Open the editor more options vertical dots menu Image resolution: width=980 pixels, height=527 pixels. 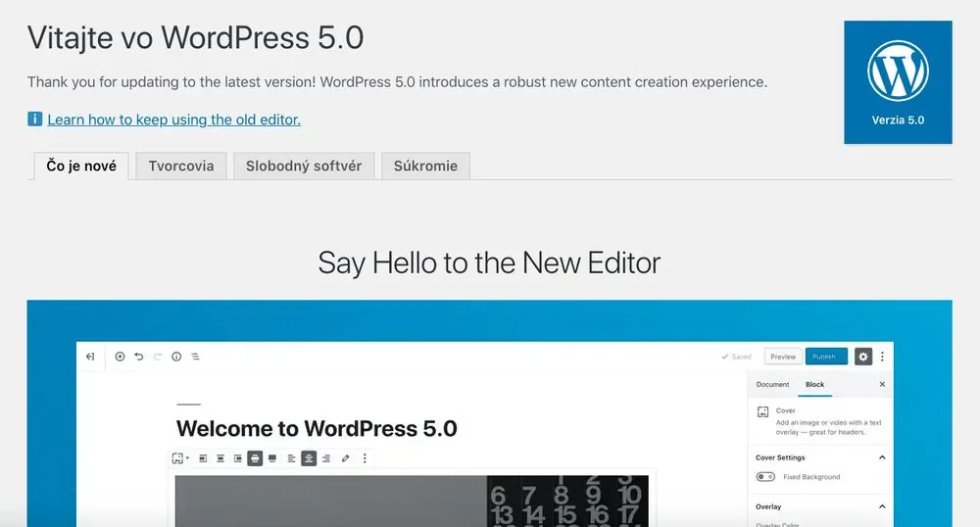click(x=882, y=357)
